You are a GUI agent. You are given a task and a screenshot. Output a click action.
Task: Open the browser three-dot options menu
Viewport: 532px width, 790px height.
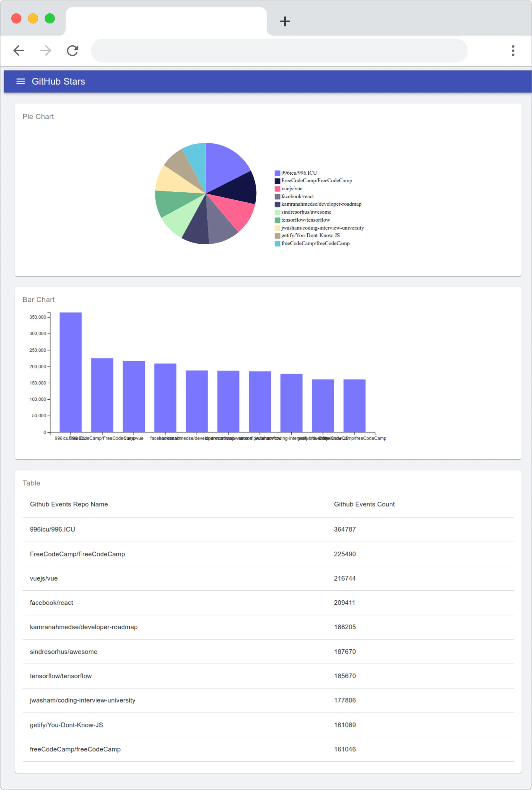pyautogui.click(x=513, y=51)
